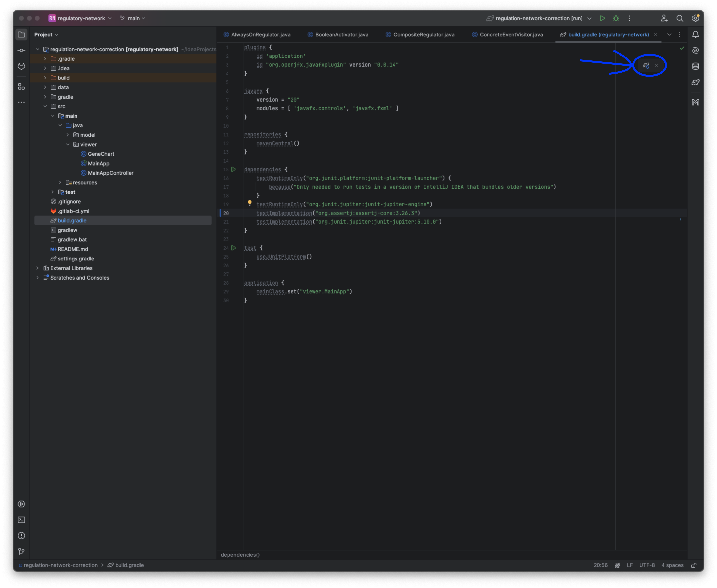
Task: Debug the regulation-network-correction configuration
Action: coord(616,18)
